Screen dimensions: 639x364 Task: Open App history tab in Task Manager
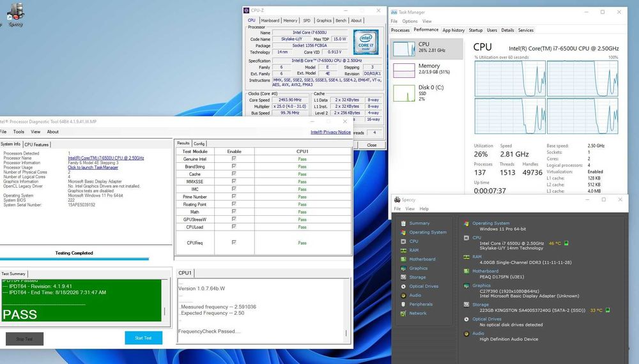click(x=454, y=30)
